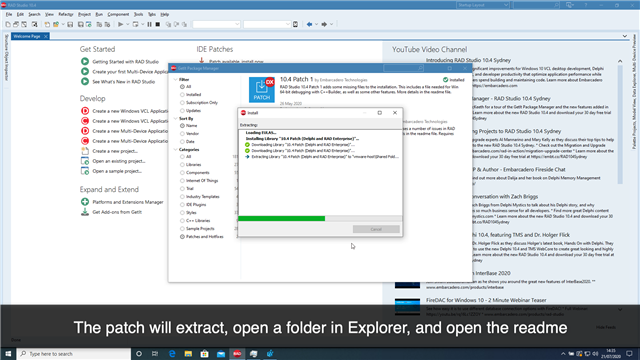Open the File menu
The width and height of the screenshot is (640, 360).
click(9, 14)
